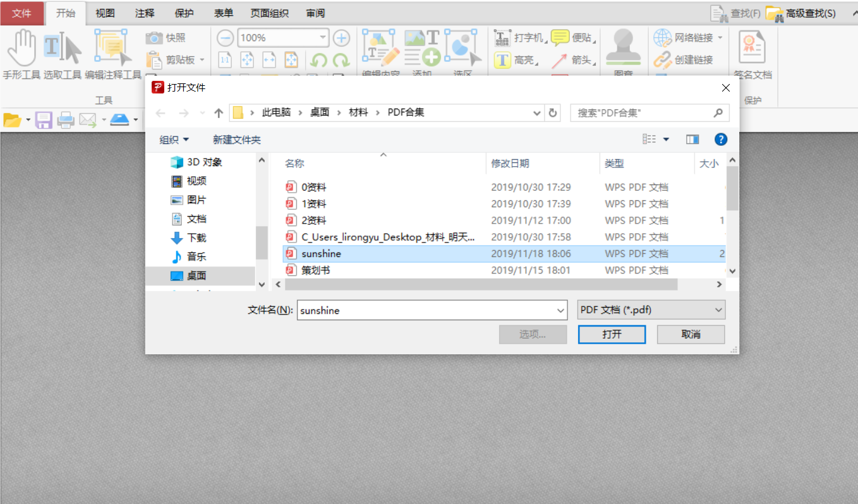Select the 选取工具 (selection tool)
Viewport: 858px width, 504px height.
click(60, 51)
